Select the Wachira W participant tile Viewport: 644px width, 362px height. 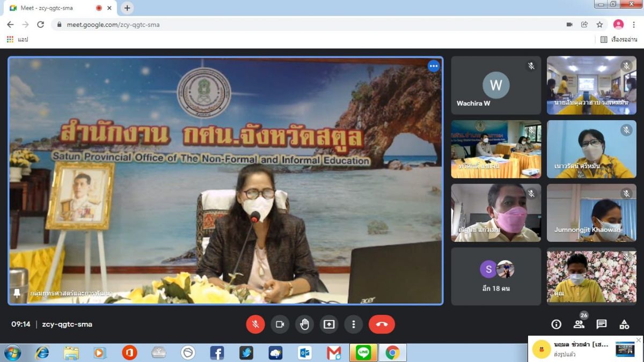click(x=496, y=86)
